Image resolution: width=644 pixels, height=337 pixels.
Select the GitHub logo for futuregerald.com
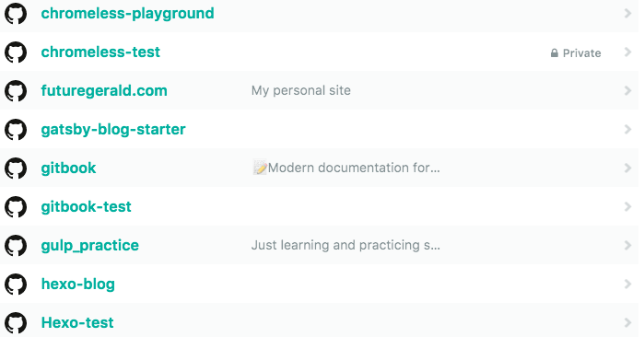(x=16, y=91)
